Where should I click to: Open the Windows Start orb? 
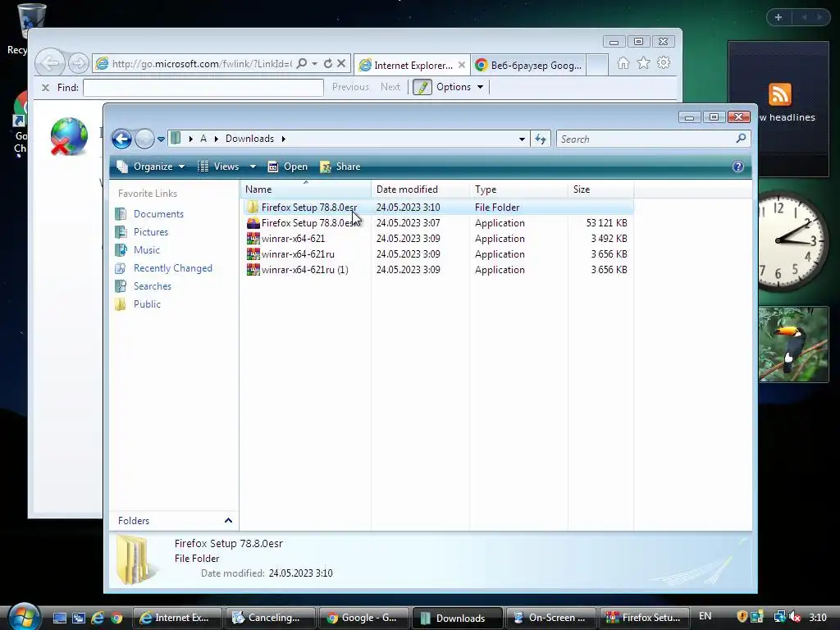[x=24, y=617]
